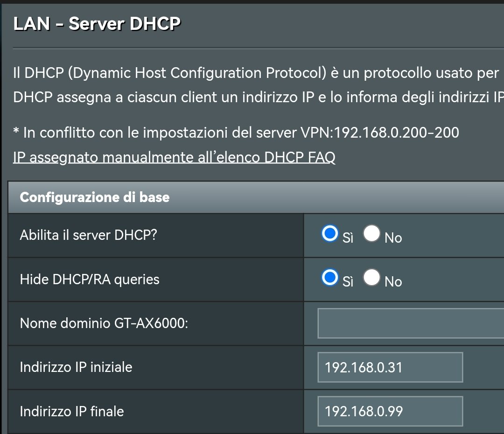Viewport: 504px width, 434px height.
Task: Focus the Indirizzo IP iniziale field
Action: [x=390, y=367]
